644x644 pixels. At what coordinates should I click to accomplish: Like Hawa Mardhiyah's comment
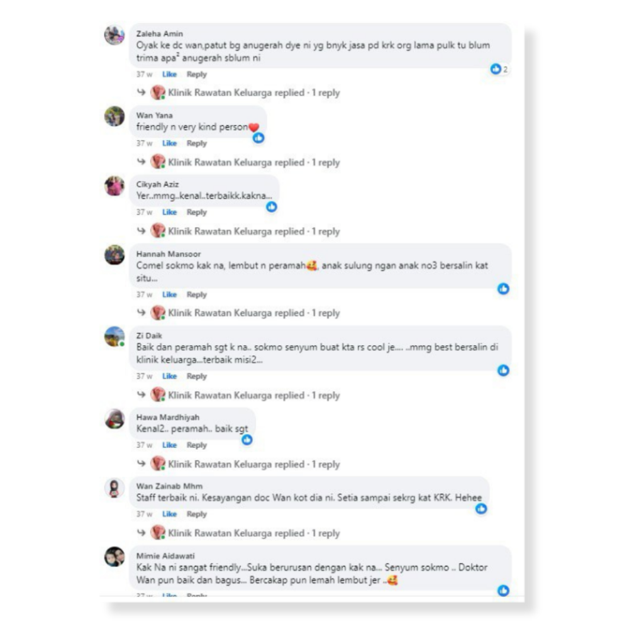click(x=169, y=445)
